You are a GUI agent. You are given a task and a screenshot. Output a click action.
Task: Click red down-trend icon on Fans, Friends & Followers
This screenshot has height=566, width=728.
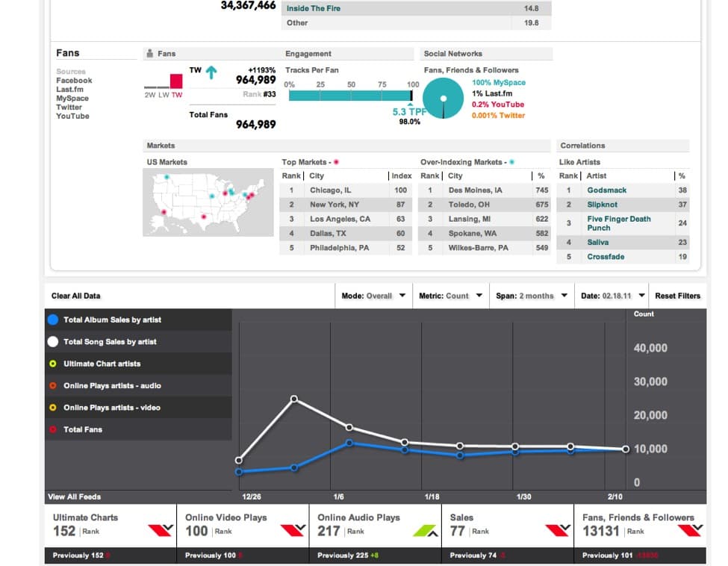[x=690, y=530]
